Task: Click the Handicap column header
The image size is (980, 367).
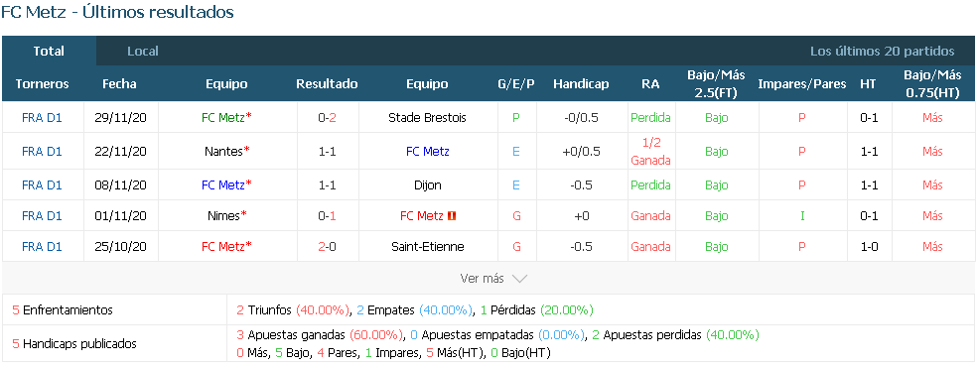Action: pyautogui.click(x=581, y=83)
